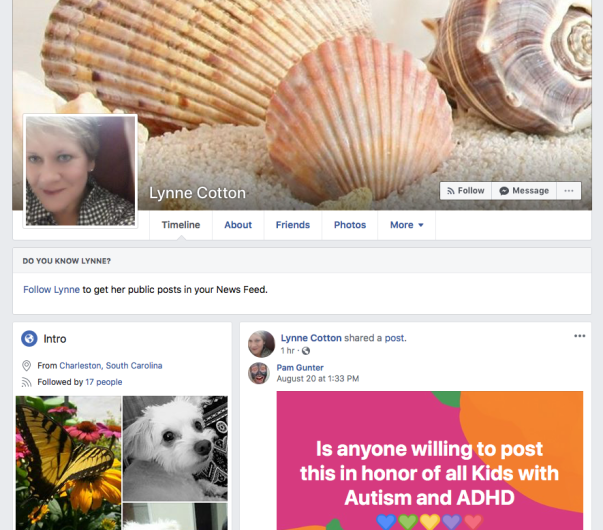
Task: Open Pam Gunter's profile link
Action: click(x=300, y=368)
